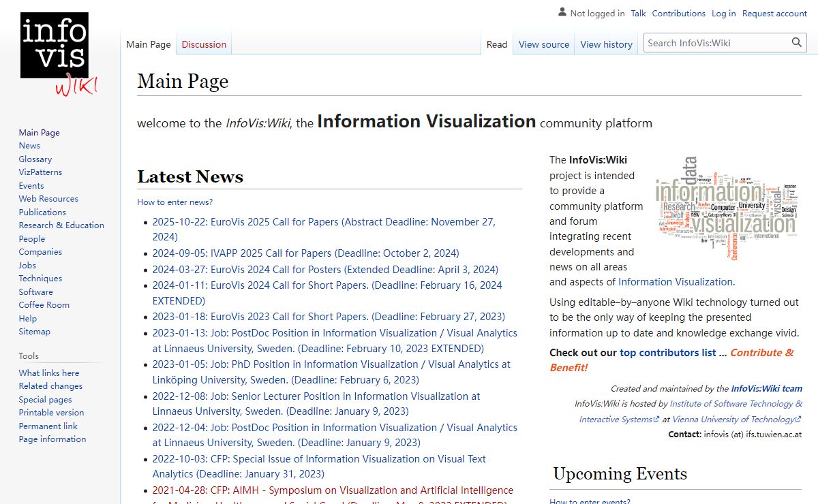The image size is (818, 504).
Task: Click the Information Visualization link in the intro
Action: click(676, 282)
